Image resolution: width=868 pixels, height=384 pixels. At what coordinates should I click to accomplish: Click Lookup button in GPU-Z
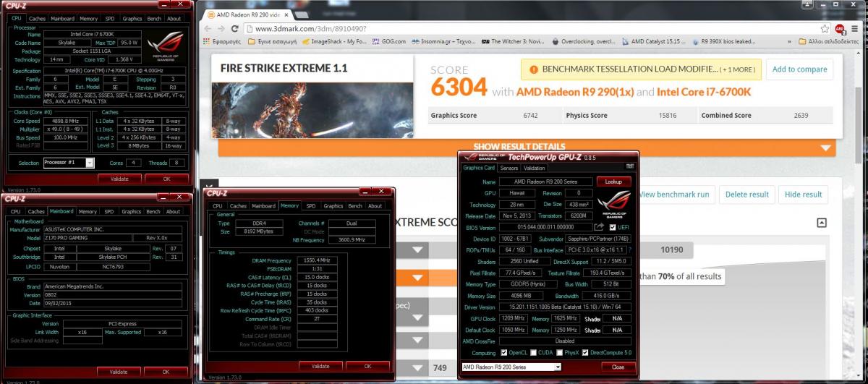(x=613, y=182)
